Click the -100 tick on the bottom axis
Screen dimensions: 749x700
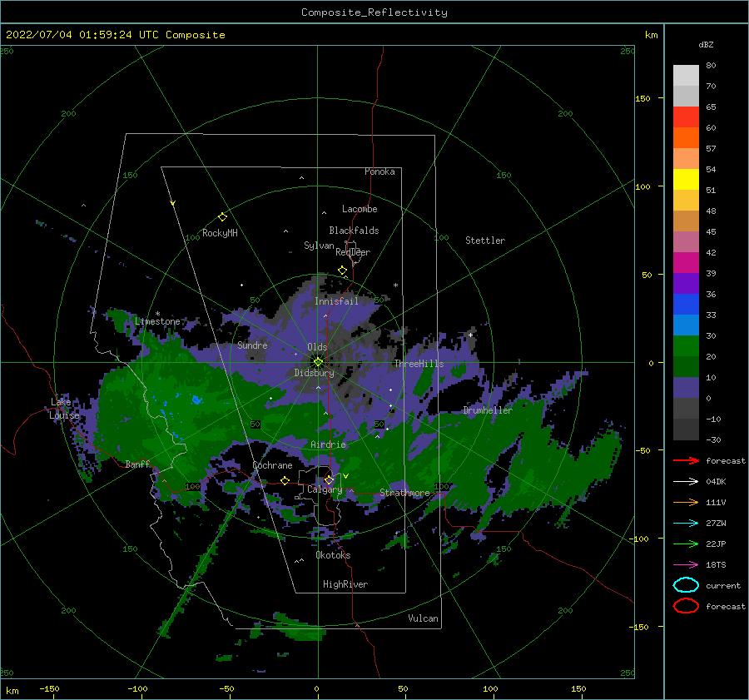[137, 688]
